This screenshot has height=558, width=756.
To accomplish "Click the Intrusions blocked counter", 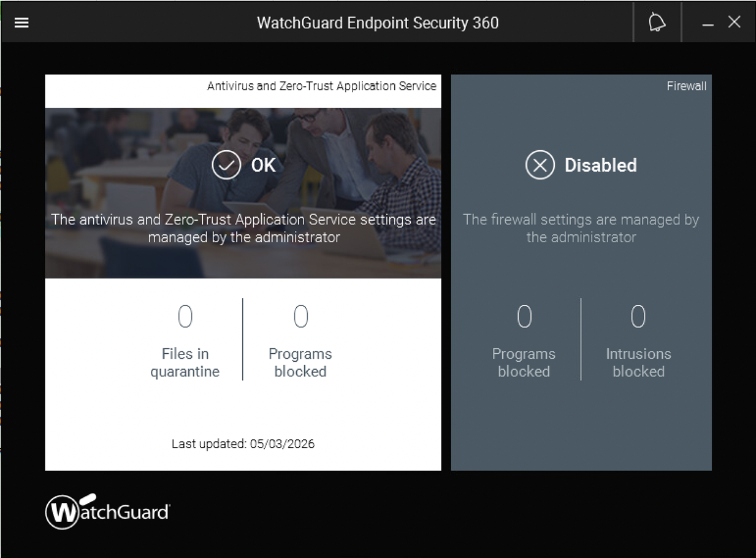I will coord(638,340).
